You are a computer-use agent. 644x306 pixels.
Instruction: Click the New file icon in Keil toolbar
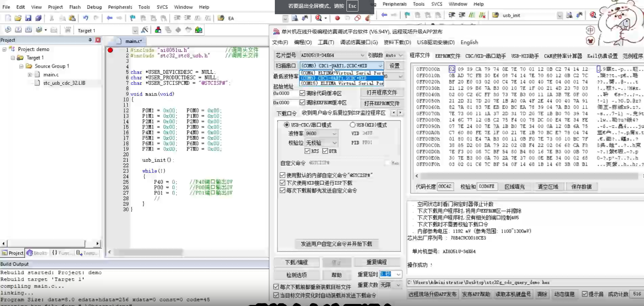click(x=8, y=18)
